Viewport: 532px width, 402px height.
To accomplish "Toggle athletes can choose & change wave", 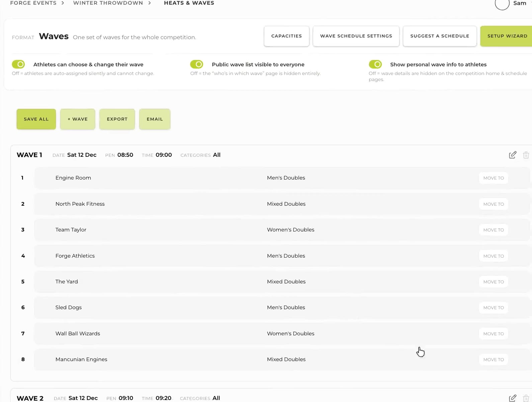I will point(18,64).
